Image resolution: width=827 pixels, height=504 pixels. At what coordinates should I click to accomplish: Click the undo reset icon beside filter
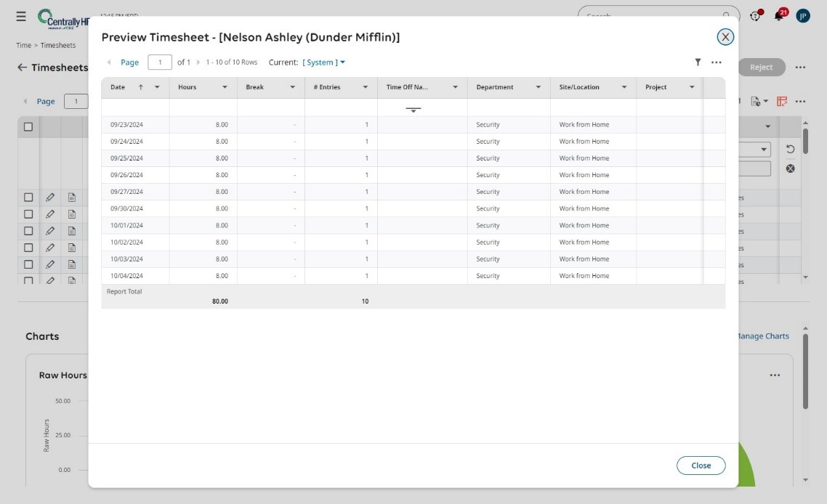tap(790, 149)
